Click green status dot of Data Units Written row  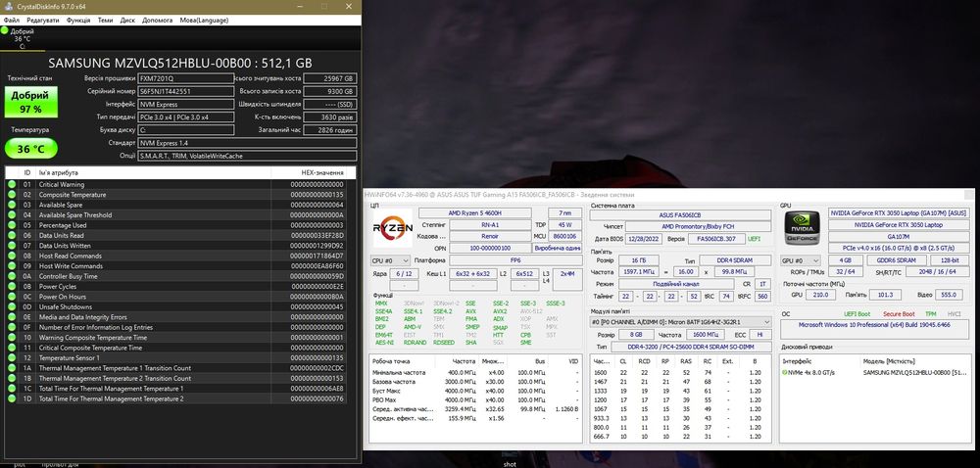pyautogui.click(x=11, y=246)
